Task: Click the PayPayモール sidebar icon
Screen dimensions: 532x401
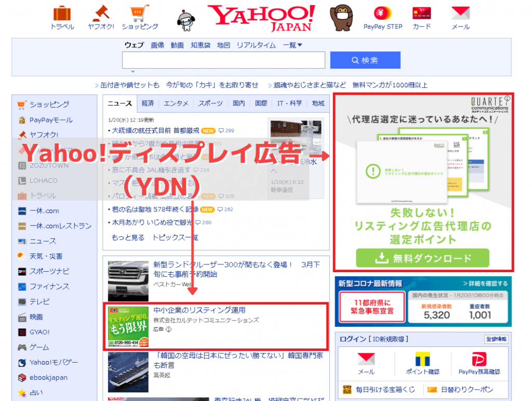Action: 22,120
